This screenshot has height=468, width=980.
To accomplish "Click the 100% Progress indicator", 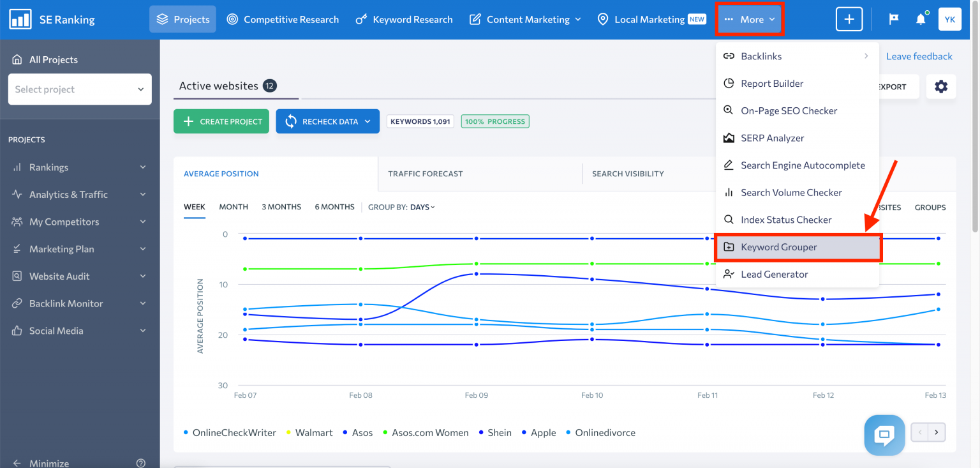I will click(495, 121).
